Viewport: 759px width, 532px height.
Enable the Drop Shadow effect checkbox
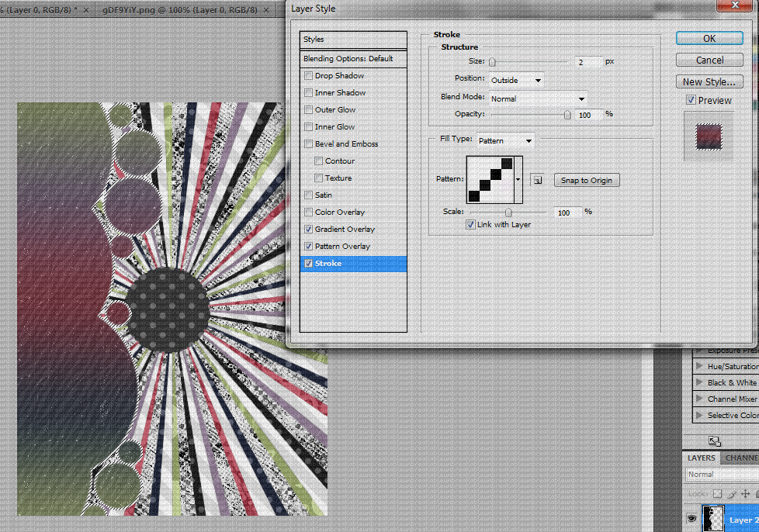pos(308,76)
